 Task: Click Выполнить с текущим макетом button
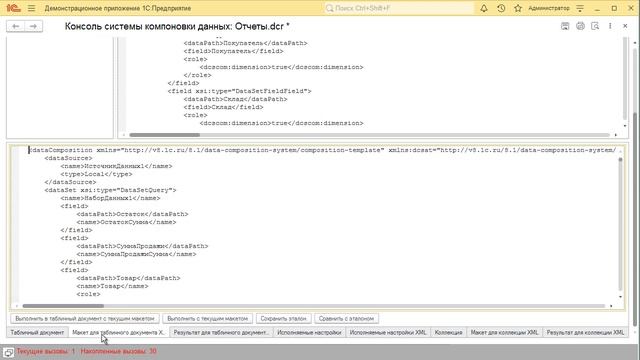(208, 318)
